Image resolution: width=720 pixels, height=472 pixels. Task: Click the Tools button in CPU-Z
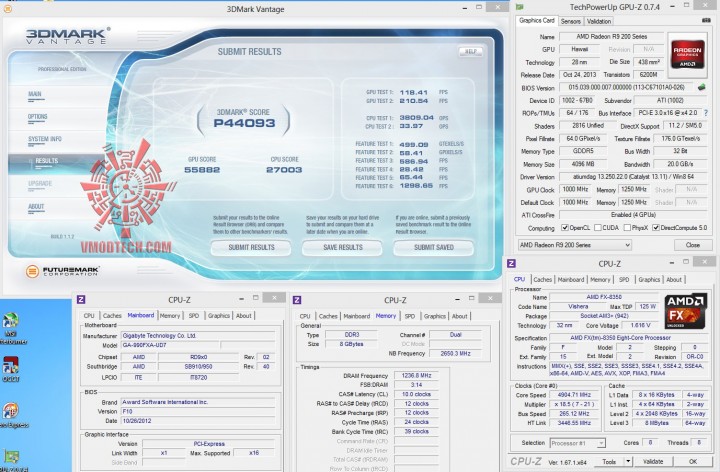[609, 461]
